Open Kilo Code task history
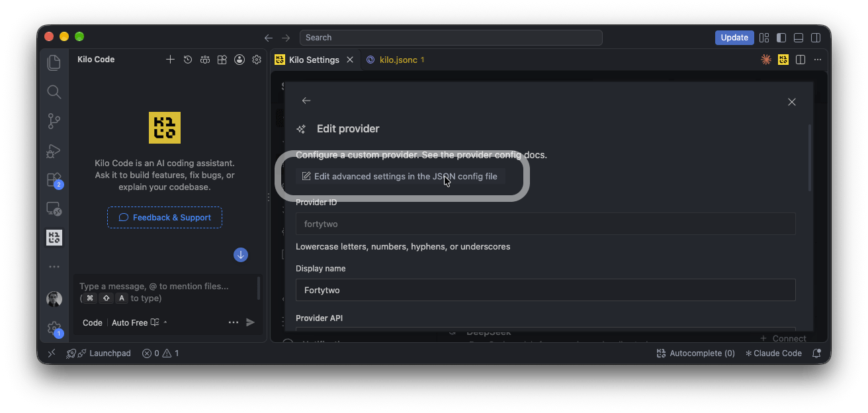Viewport: 868px width, 413px height. tap(188, 60)
